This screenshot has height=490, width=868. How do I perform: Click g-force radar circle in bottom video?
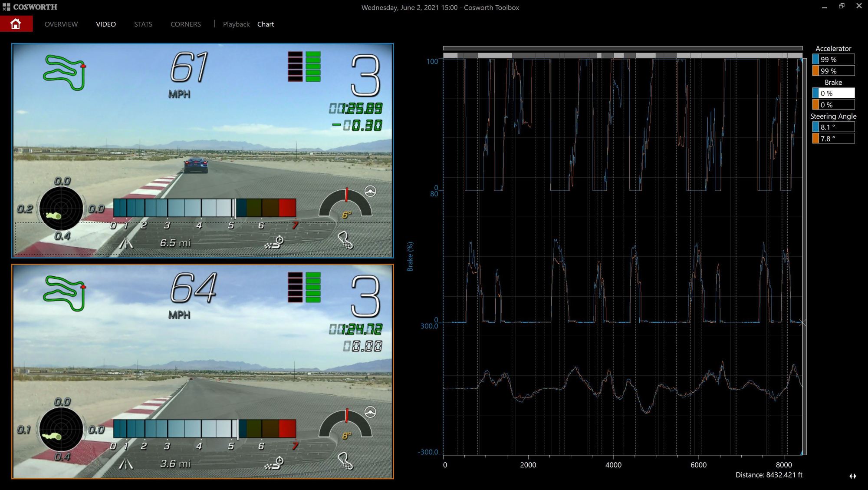coord(61,429)
